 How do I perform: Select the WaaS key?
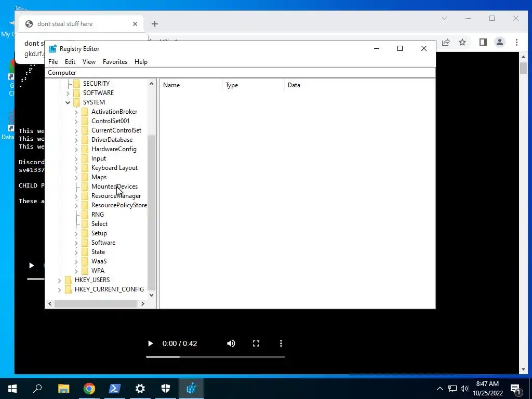coord(99,261)
